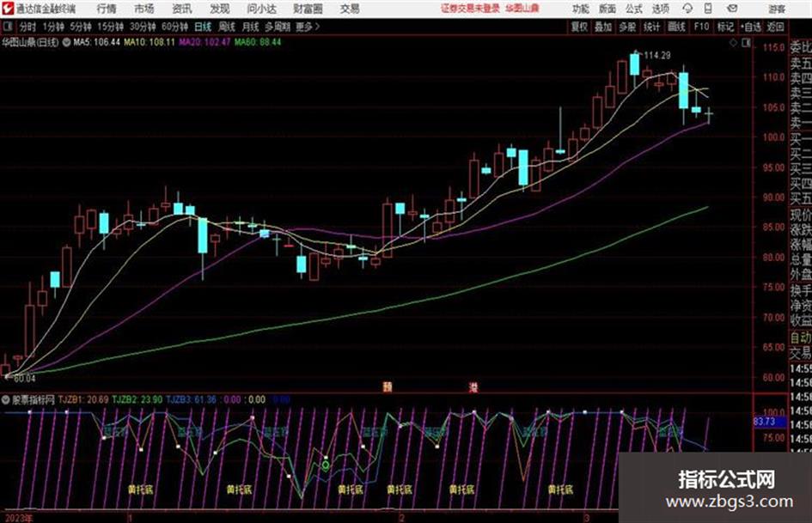The height and width of the screenshot is (523, 812).
Task: Click the diamond icon at chart top-right
Action: (733, 43)
